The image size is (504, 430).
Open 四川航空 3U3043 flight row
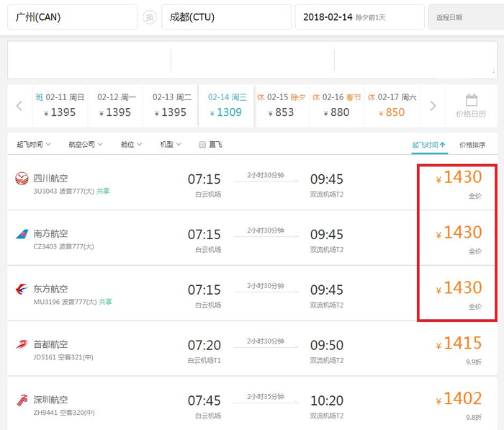(x=252, y=183)
